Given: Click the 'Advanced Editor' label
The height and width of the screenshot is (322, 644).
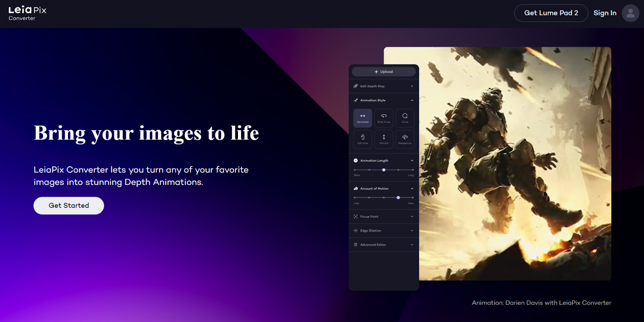Looking at the screenshot, I should coord(373,245).
